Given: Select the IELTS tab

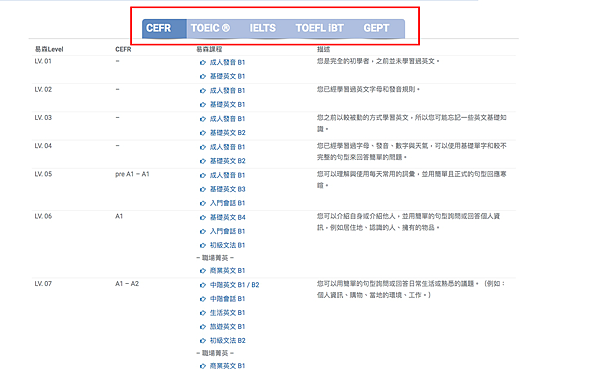Looking at the screenshot, I should [x=262, y=29].
